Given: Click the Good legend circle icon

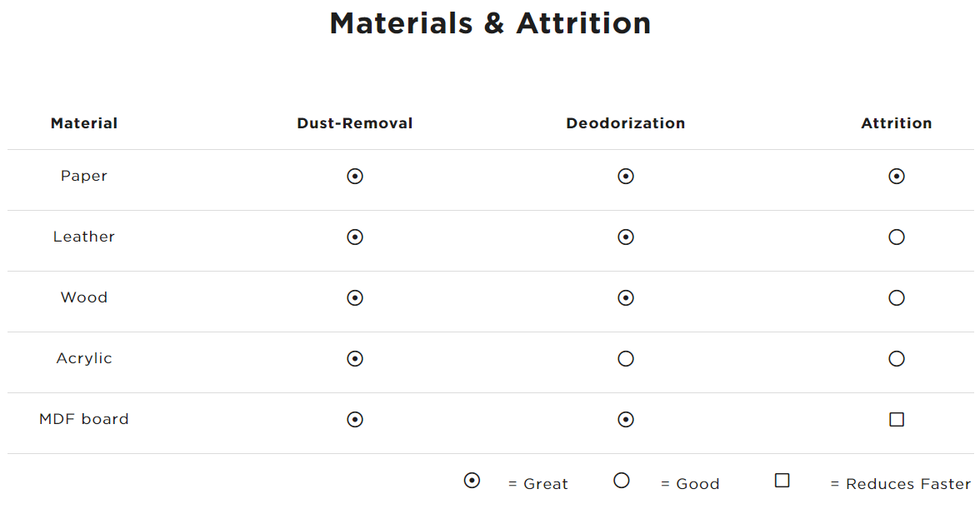Looking at the screenshot, I should pyautogui.click(x=622, y=481).
